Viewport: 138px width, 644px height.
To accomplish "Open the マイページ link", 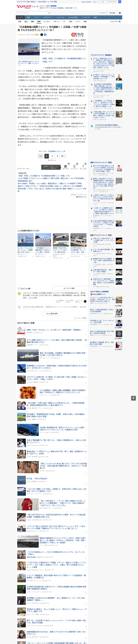I will (103, 13).
